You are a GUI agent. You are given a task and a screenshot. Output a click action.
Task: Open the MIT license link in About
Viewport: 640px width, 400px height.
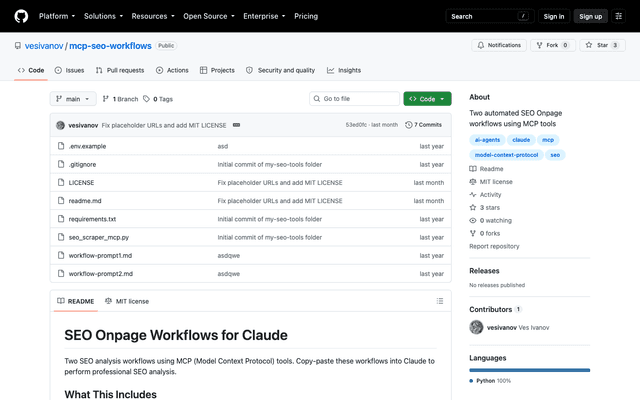(x=491, y=182)
